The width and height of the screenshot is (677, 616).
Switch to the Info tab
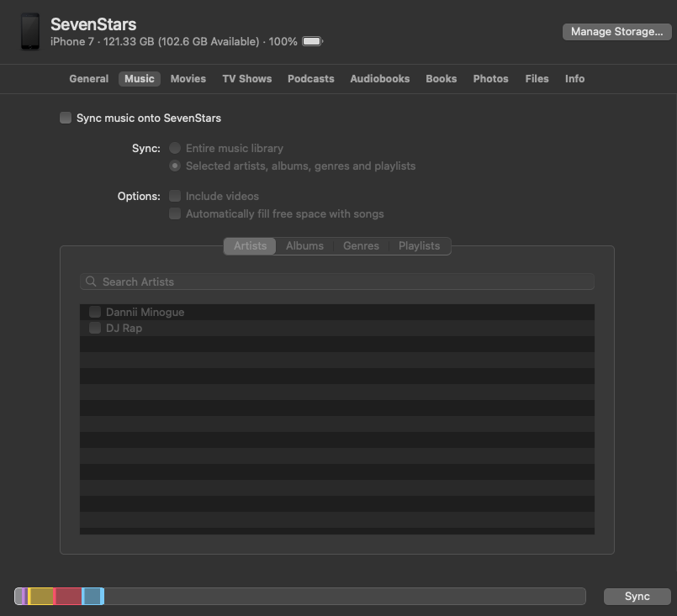[575, 78]
